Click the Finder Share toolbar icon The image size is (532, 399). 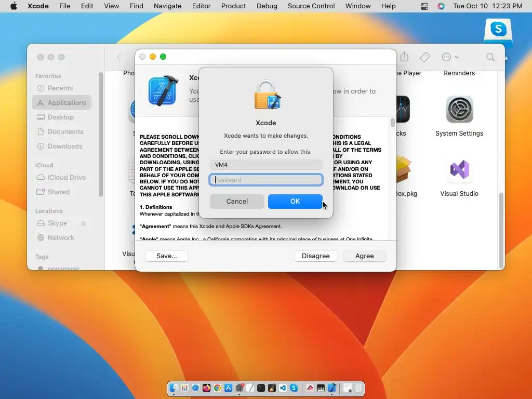[x=404, y=57]
